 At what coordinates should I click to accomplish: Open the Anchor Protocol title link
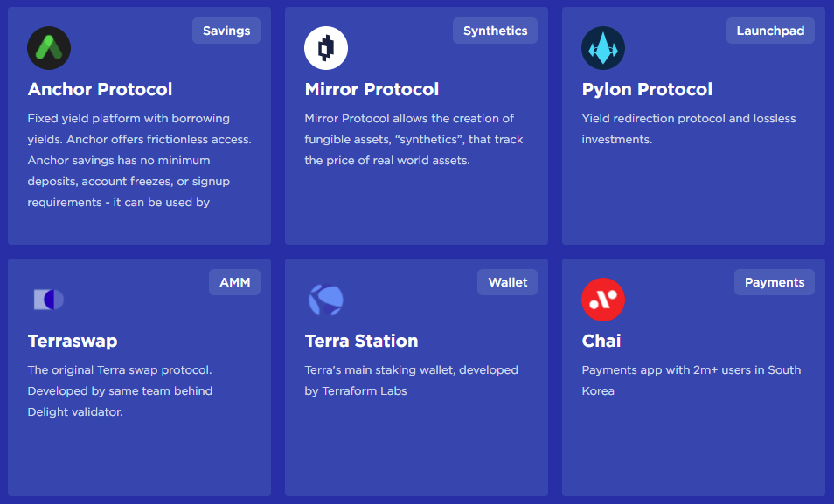pos(101,89)
